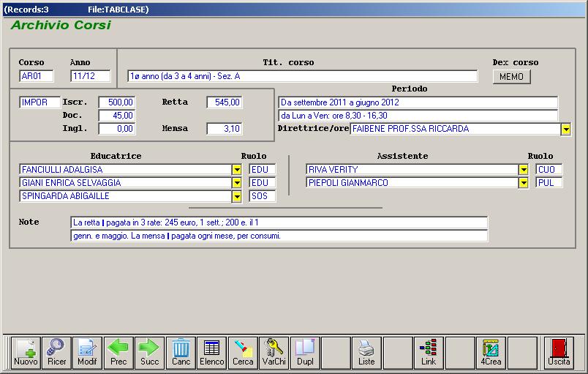Click the IMPOR field
The width and height of the screenshot is (588, 374).
pyautogui.click(x=39, y=102)
